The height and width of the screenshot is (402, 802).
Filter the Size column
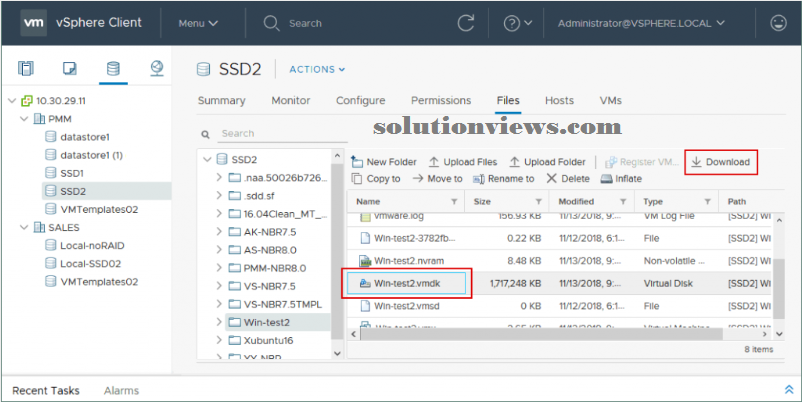(539, 202)
